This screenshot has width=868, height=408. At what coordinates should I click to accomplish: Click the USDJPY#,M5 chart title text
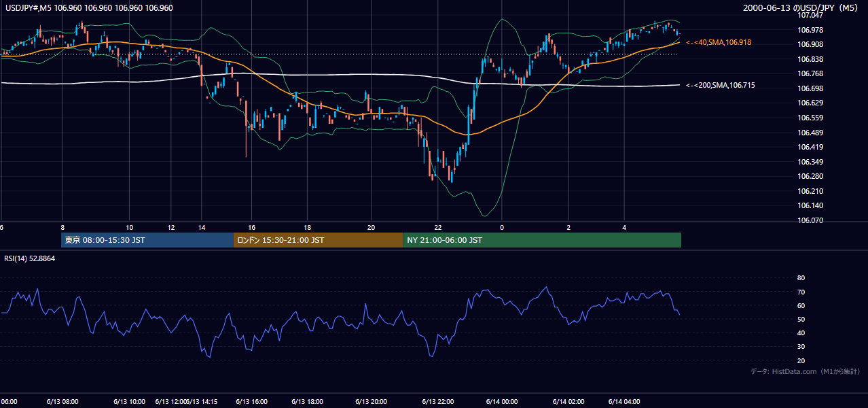pos(88,7)
